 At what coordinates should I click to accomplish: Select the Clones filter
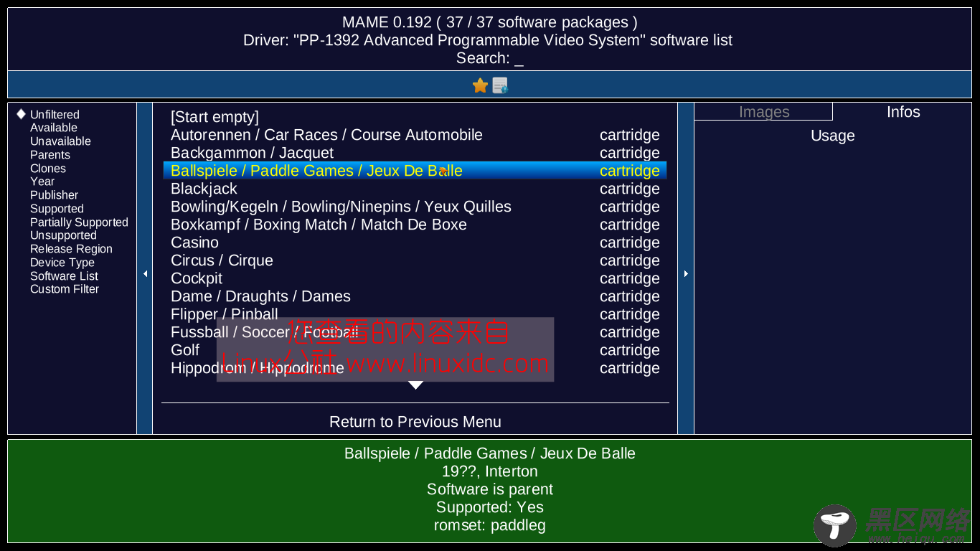48,169
